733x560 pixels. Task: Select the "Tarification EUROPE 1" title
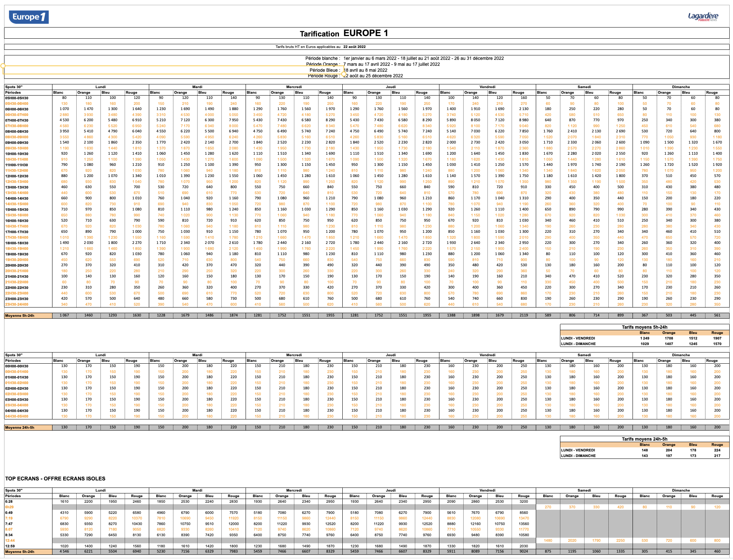pyautogui.click(x=344, y=33)
